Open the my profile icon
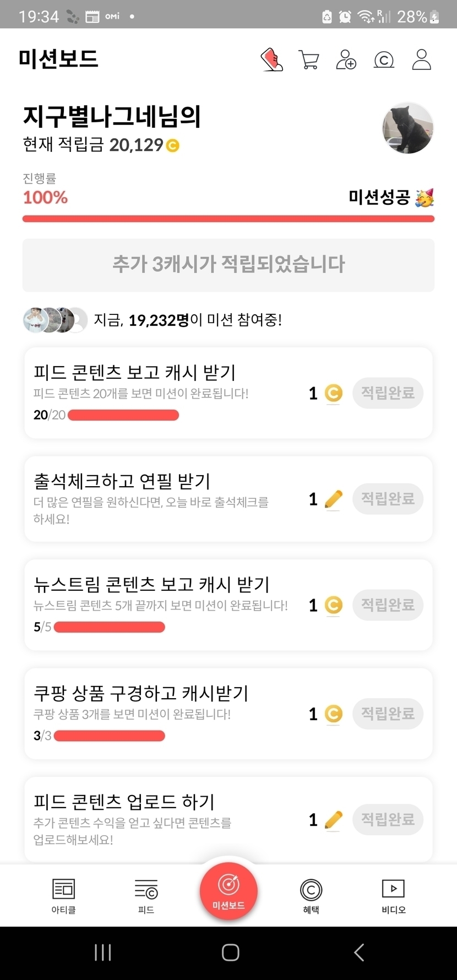Viewport: 457px width, 980px height. point(421,59)
